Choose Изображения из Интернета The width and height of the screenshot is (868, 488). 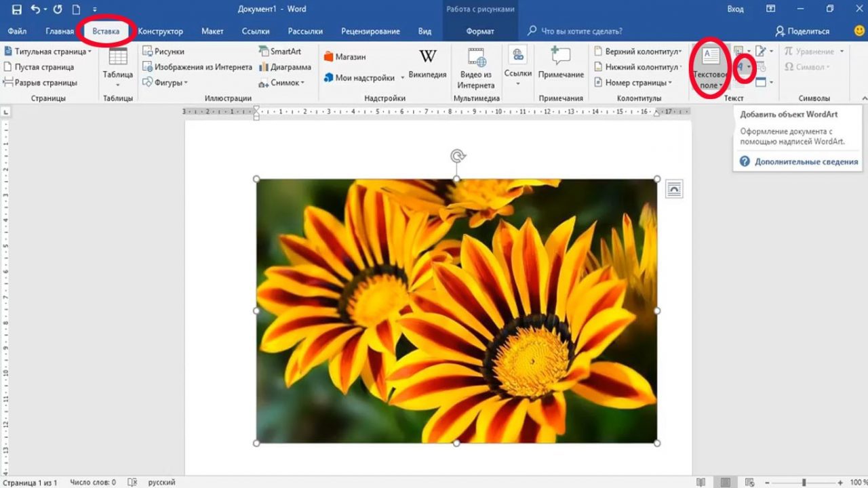[x=197, y=67]
